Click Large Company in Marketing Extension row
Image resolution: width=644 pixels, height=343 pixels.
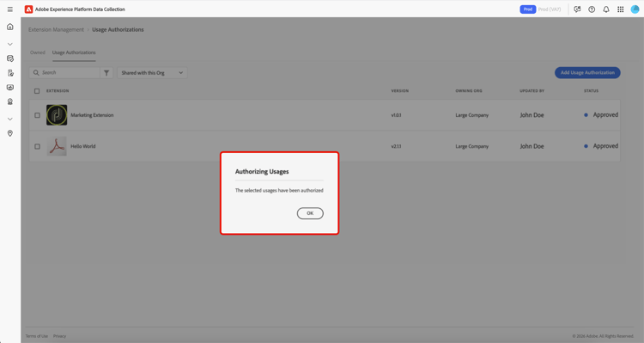[x=472, y=115]
